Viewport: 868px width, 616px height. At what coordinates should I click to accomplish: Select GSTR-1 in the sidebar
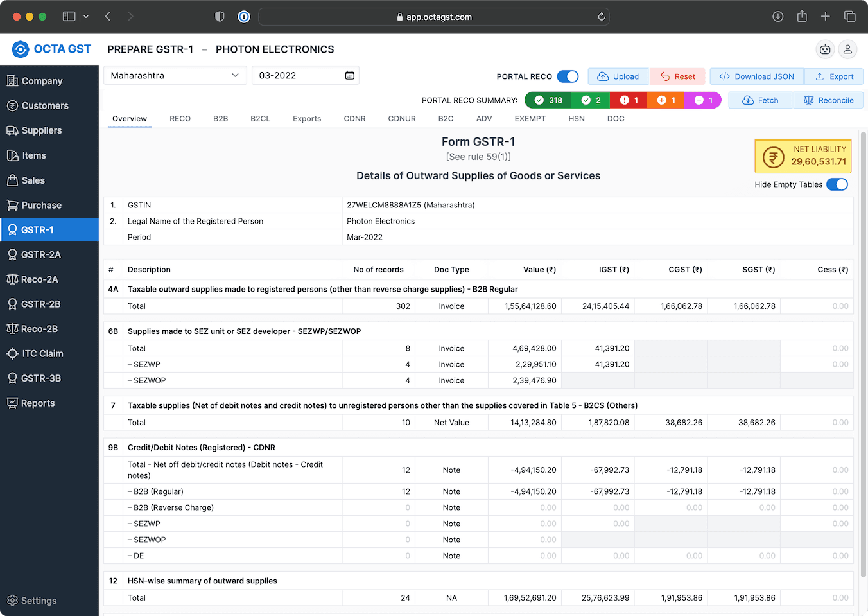[x=49, y=230]
